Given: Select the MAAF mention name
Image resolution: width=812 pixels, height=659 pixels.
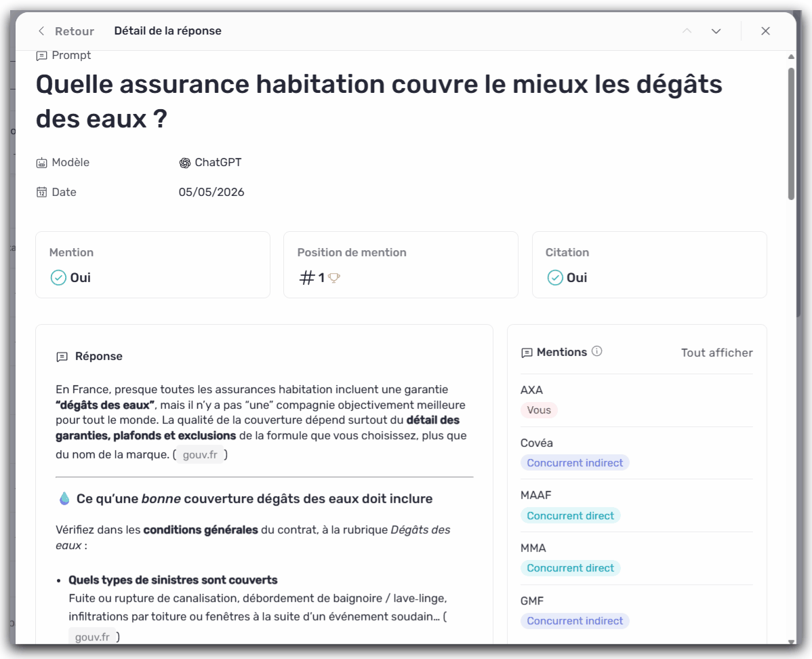Looking at the screenshot, I should [536, 496].
